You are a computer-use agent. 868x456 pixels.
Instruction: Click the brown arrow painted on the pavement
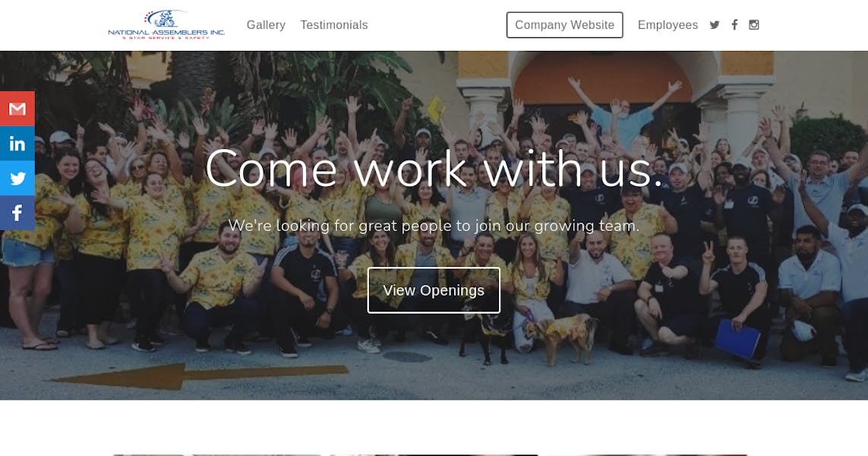pos(199,375)
